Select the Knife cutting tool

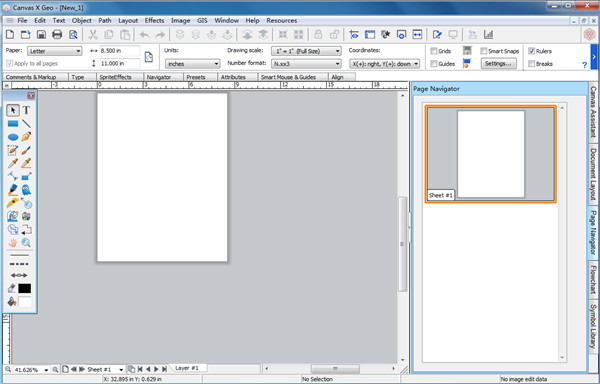13,203
